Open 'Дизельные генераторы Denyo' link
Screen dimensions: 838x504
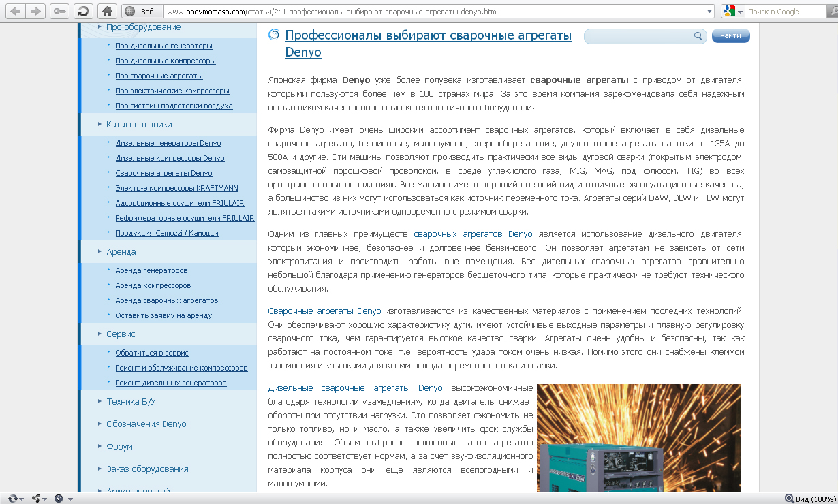[168, 143]
